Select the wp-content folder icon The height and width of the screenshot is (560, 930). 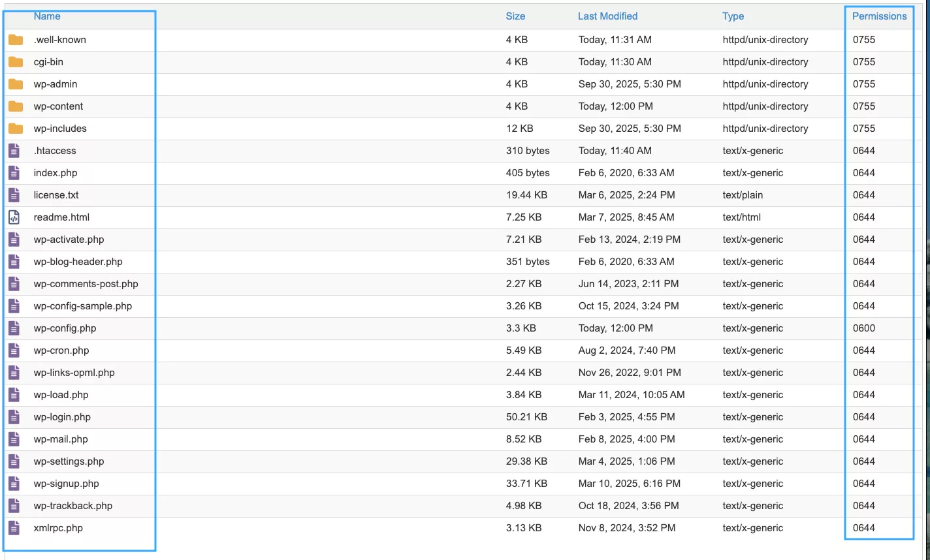click(16, 106)
